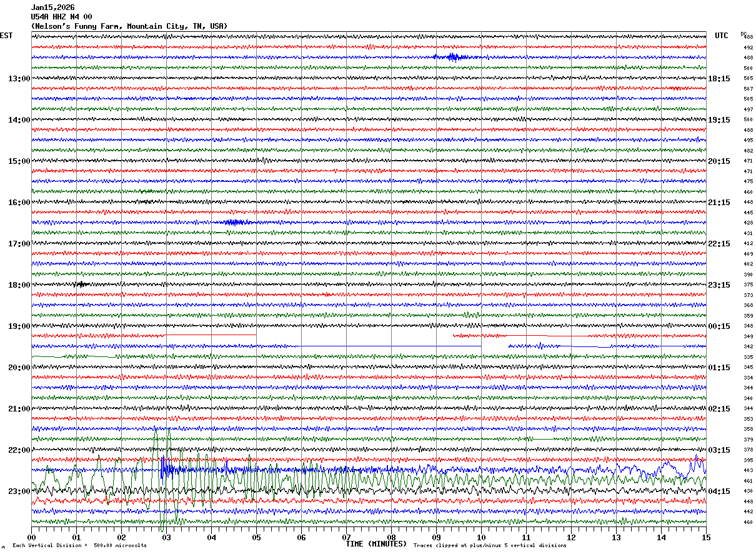Screen dimensions: 756x554
Task: Click the 10 minute tick on bottom axis
Action: click(x=481, y=538)
